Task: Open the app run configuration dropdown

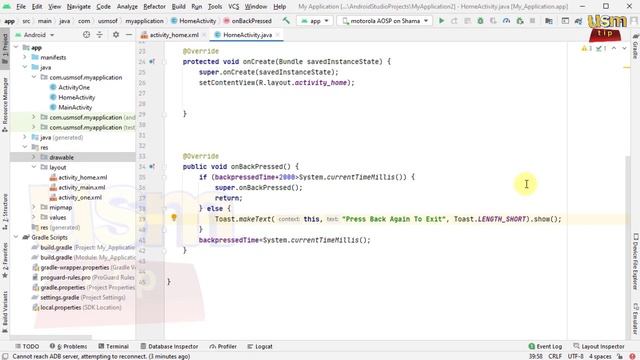Action: tap(315, 21)
